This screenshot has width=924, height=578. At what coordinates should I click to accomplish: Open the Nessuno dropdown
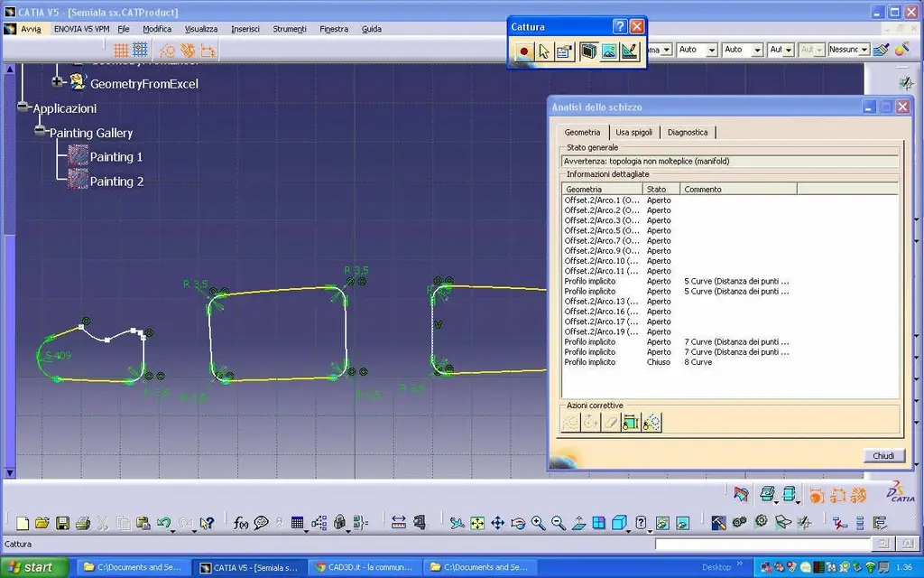[x=864, y=51]
